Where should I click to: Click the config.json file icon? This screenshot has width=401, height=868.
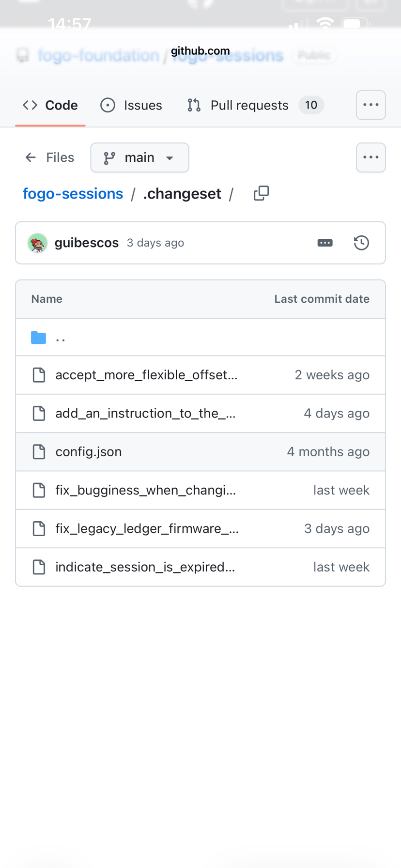(39, 452)
